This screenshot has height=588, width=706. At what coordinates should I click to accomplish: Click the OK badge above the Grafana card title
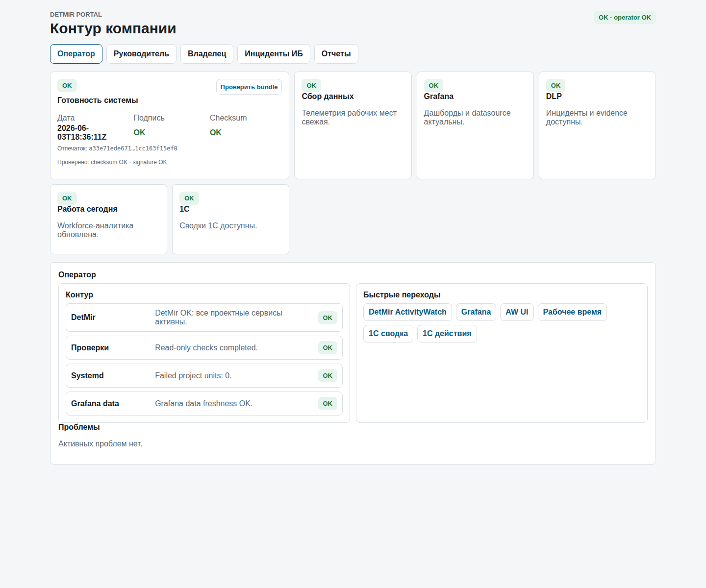coord(433,86)
